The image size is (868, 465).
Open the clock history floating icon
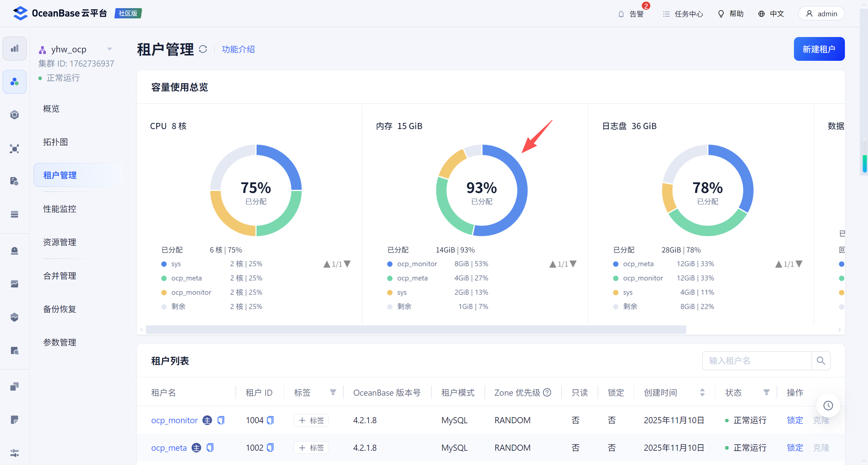828,406
